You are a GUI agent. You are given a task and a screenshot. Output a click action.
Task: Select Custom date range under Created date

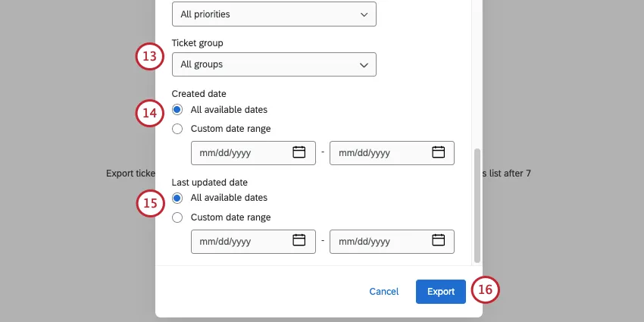click(x=177, y=129)
